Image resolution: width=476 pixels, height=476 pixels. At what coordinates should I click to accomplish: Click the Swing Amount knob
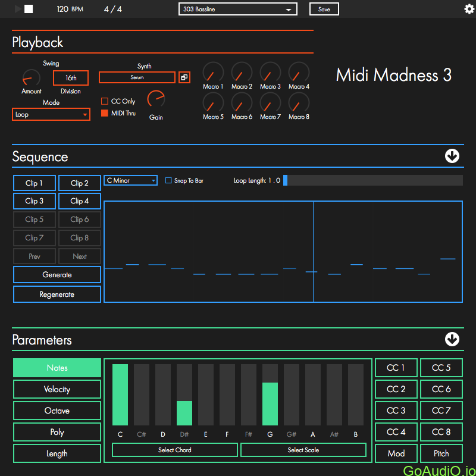tap(31, 77)
